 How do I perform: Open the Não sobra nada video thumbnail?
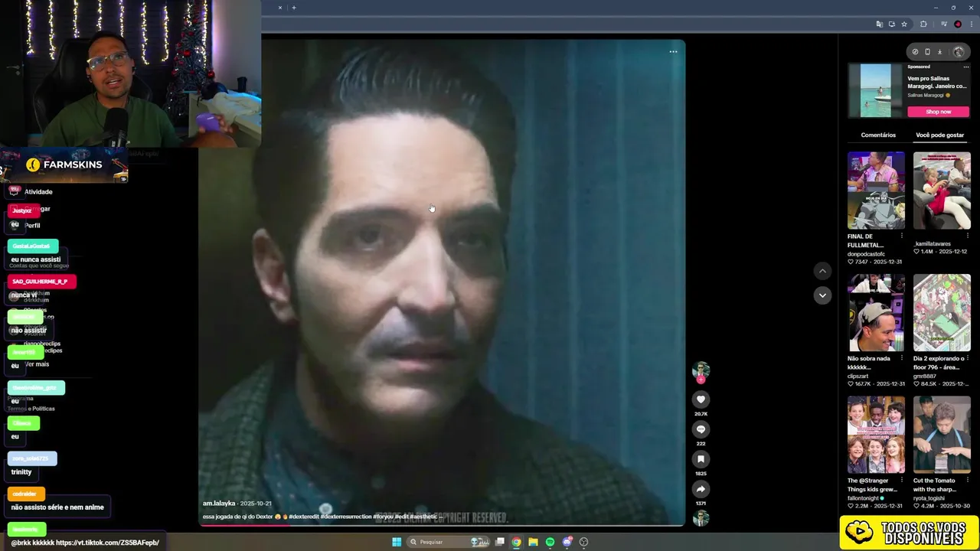coord(876,313)
